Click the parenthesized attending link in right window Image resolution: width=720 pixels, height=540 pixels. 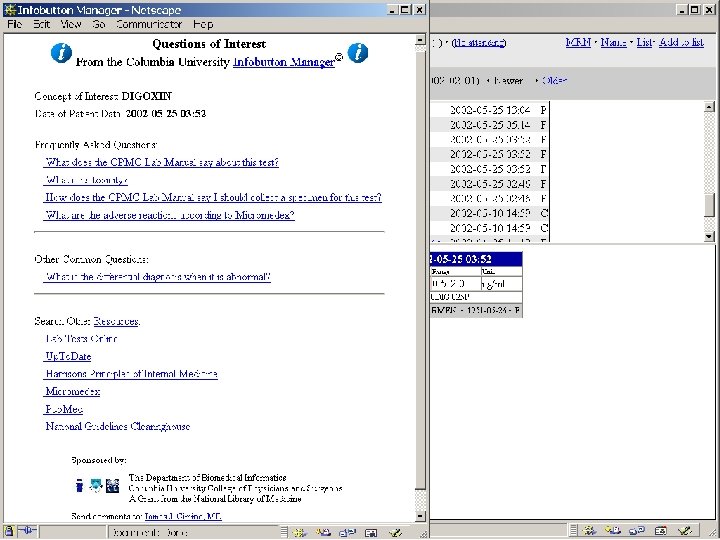[479, 43]
